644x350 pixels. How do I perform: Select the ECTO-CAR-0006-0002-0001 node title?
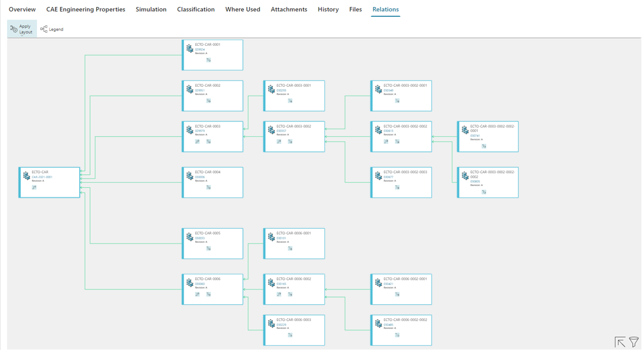[406, 279]
